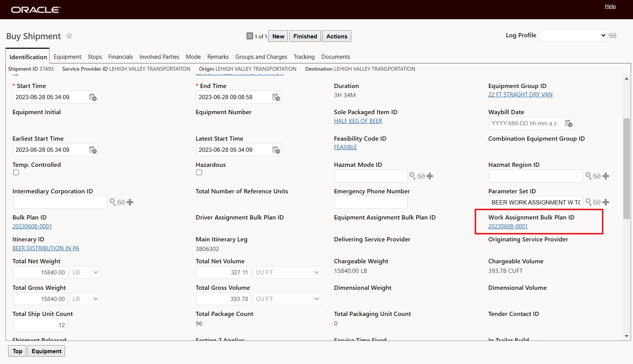Switch to the Remarks tab
The image size is (633, 364).
point(218,57)
